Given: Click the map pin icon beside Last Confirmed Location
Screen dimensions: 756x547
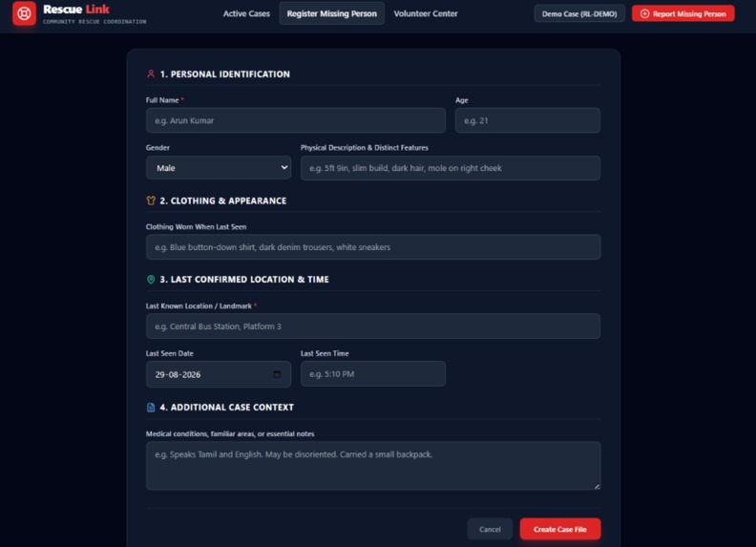Looking at the screenshot, I should (151, 280).
